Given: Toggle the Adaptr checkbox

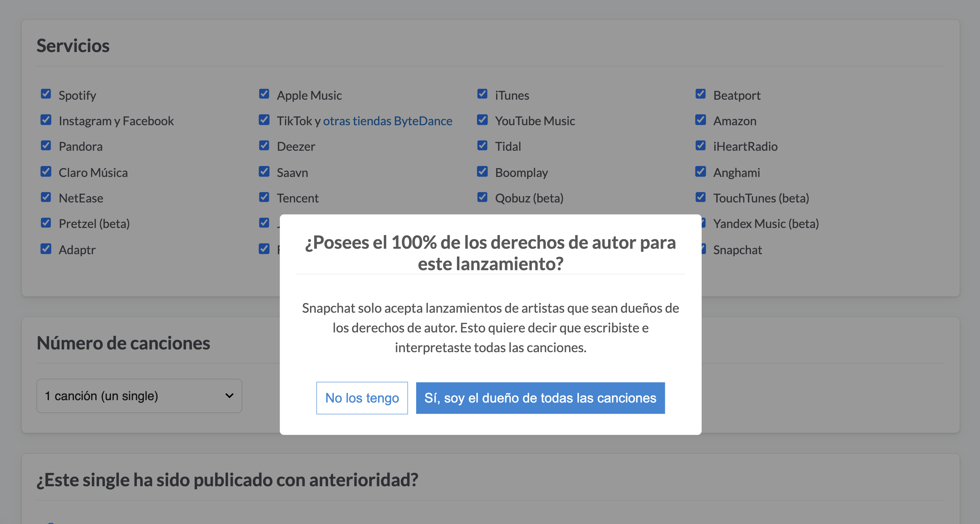Looking at the screenshot, I should pyautogui.click(x=46, y=248).
